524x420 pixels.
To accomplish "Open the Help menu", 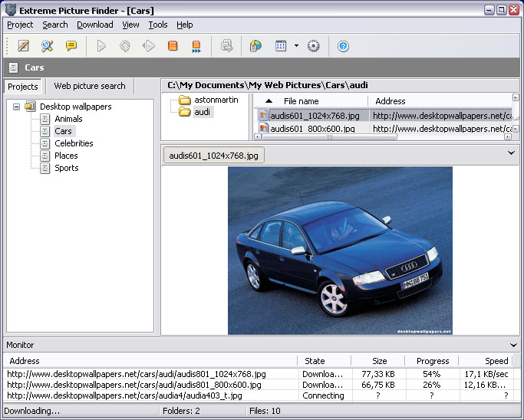I will (185, 25).
